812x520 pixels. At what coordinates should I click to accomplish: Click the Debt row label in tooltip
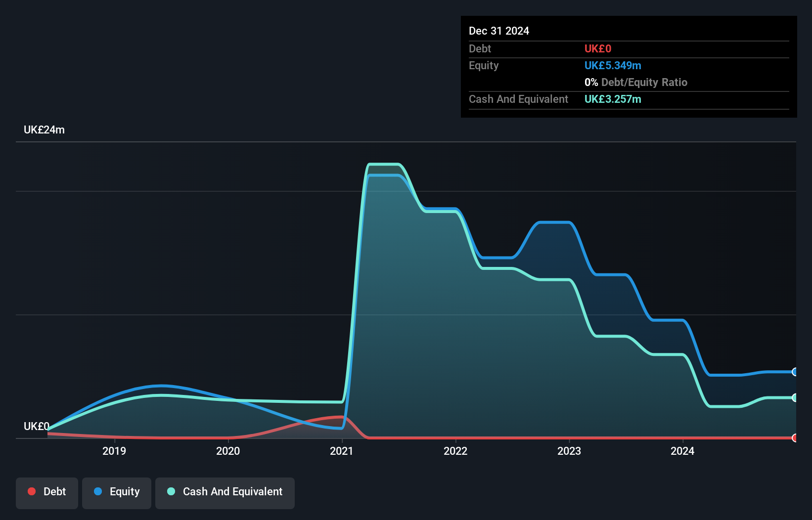tap(480, 48)
